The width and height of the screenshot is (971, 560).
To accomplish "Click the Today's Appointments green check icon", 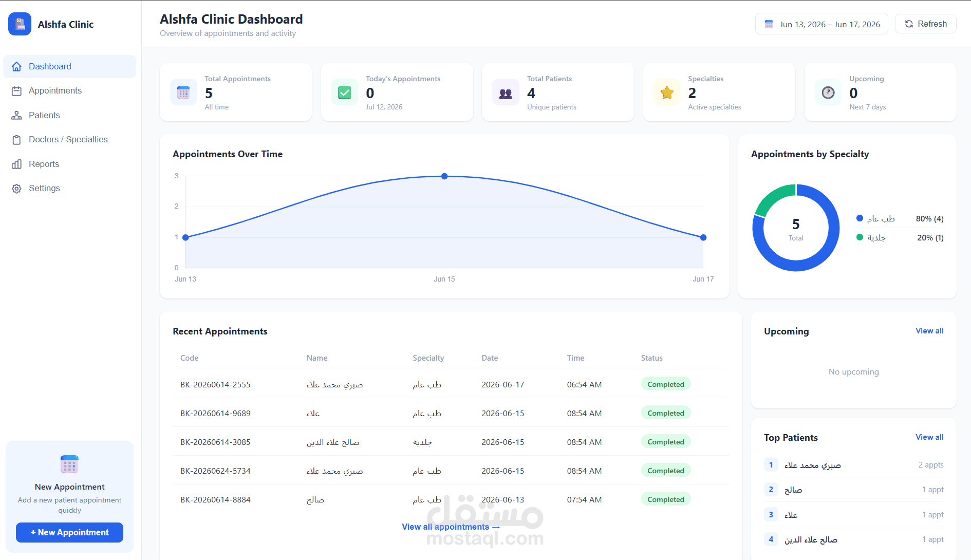I will point(345,92).
